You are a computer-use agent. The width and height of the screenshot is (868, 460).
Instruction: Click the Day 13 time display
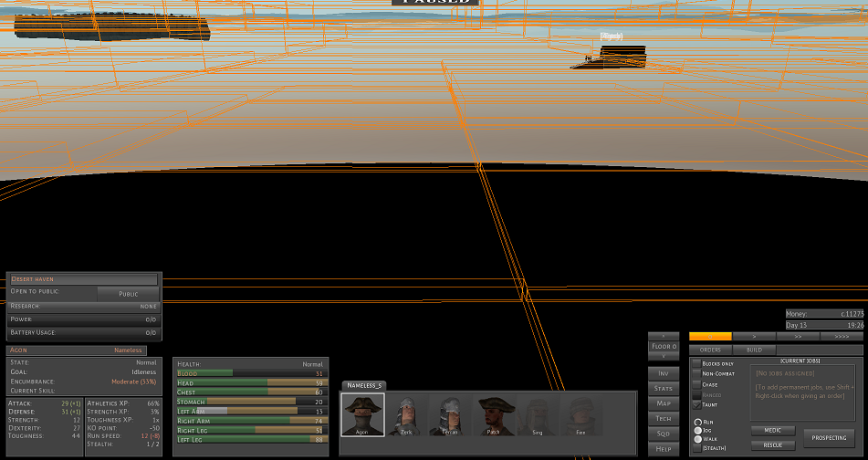click(824, 325)
